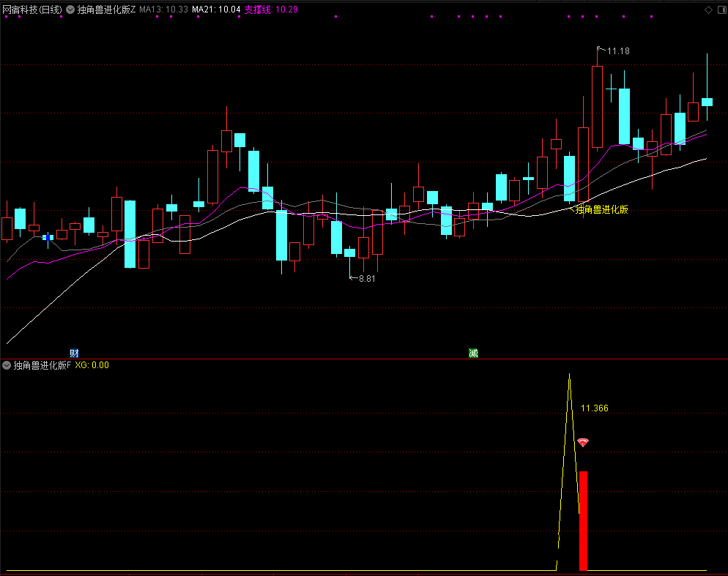Click the XG: 0.00 indicator value

point(92,364)
